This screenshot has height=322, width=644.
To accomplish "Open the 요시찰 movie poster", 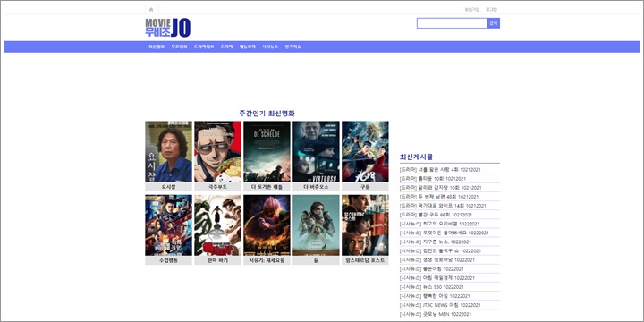I will (168, 151).
